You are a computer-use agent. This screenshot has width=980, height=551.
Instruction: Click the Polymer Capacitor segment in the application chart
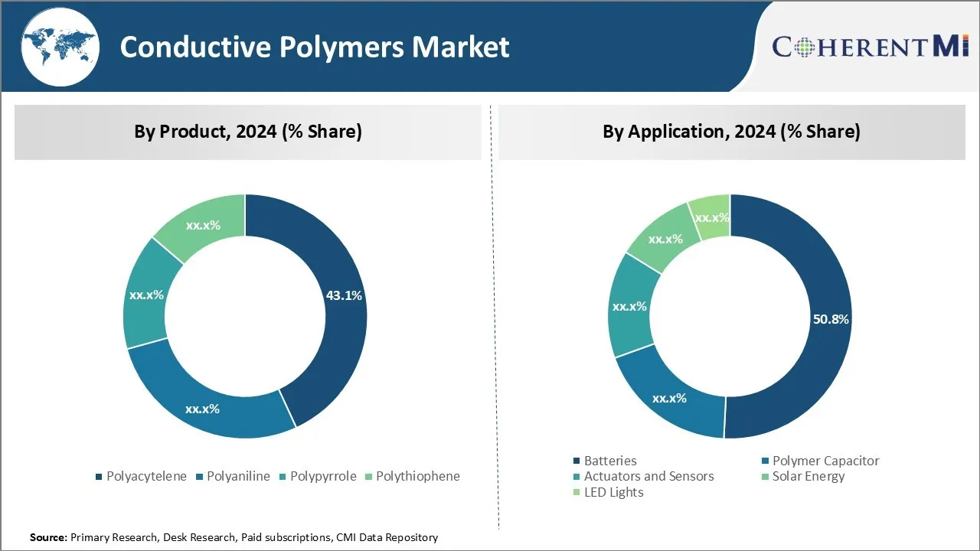click(x=669, y=398)
